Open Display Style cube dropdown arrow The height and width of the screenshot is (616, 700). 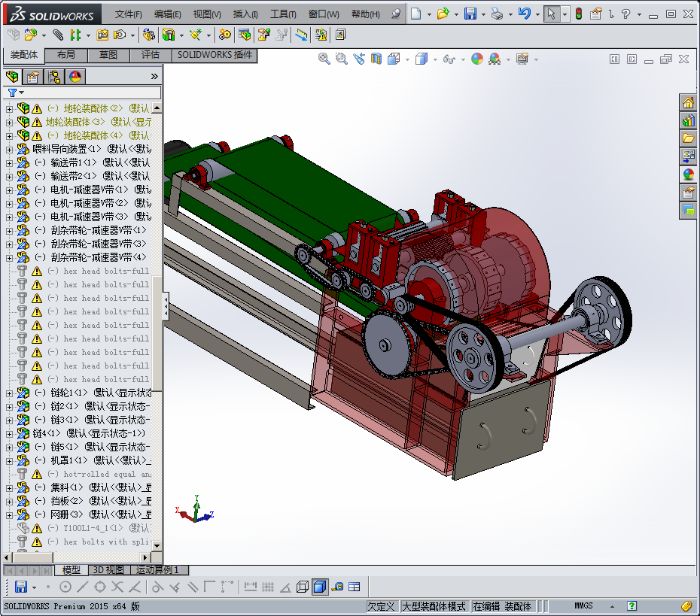pos(435,59)
